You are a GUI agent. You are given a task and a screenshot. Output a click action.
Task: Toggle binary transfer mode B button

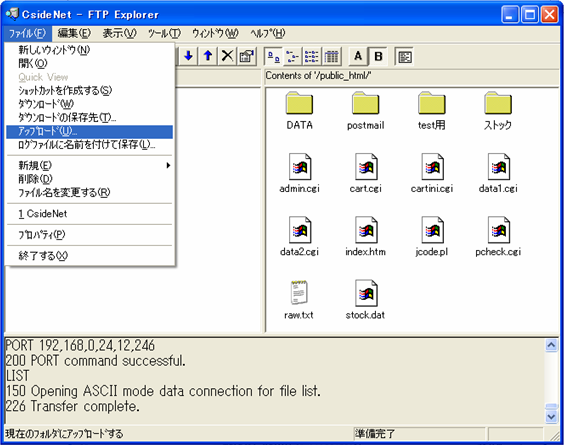pos(378,57)
